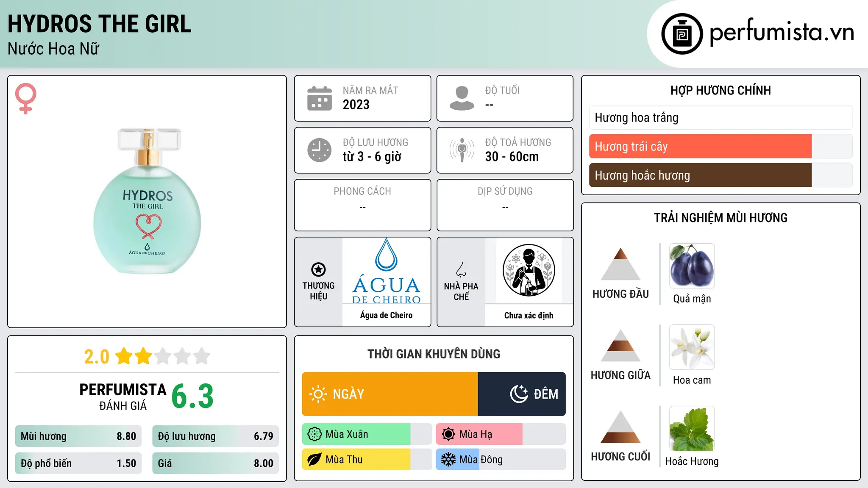Click the orange 2.0 rating number
The height and width of the screenshot is (488, 868).
tap(97, 357)
